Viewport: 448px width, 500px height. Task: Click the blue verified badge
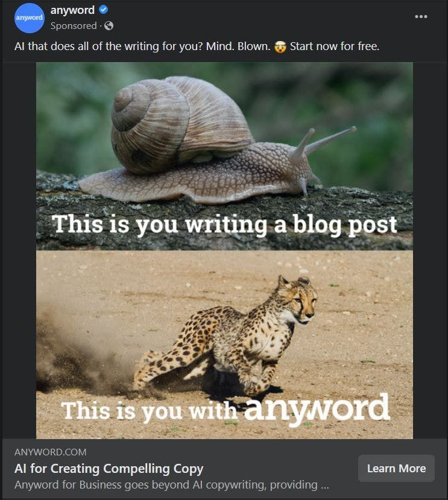(103, 10)
